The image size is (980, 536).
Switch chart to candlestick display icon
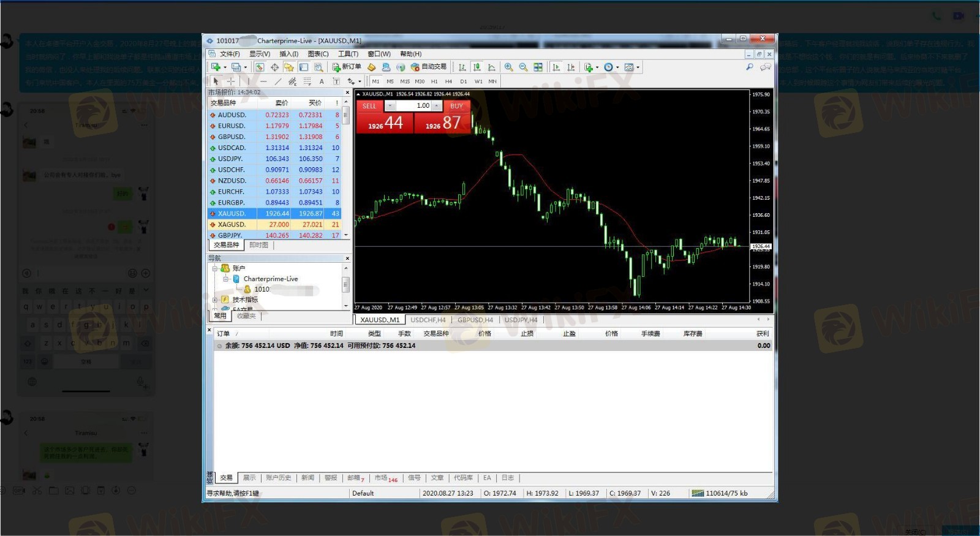[x=477, y=67]
